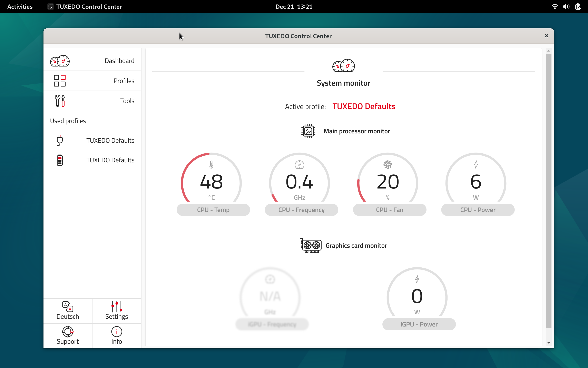Viewport: 588px width, 368px height.
Task: Click the Deutsch language translation icon
Action: click(68, 307)
